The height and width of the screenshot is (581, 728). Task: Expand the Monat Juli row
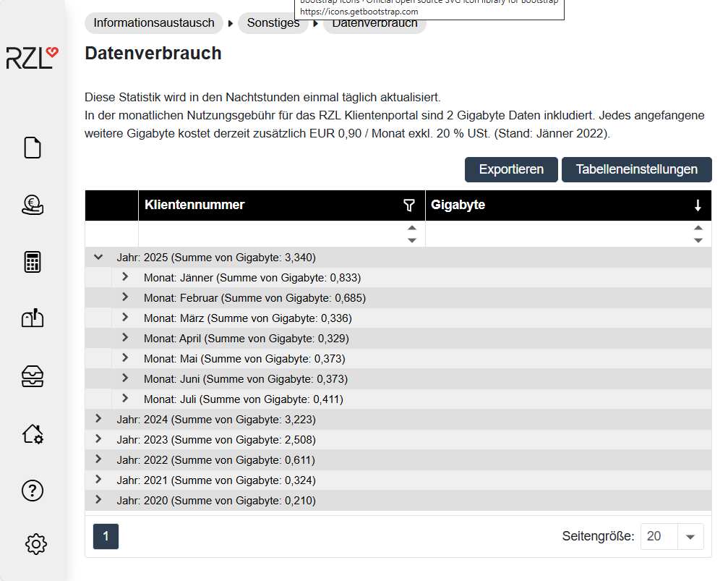coord(125,399)
